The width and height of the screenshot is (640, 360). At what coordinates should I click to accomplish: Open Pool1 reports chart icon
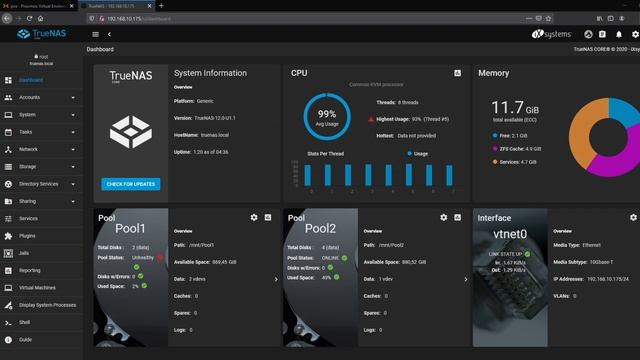pyautogui.click(x=268, y=218)
